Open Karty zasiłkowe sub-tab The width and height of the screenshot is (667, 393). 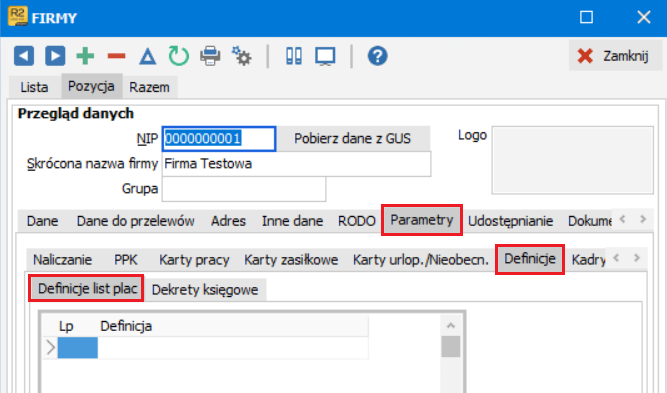coord(291,259)
